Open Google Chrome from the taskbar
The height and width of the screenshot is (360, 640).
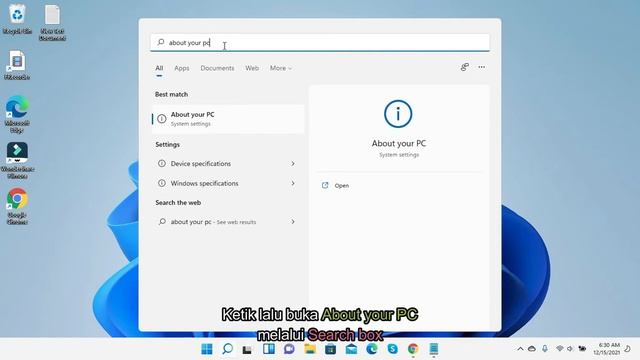point(413,349)
